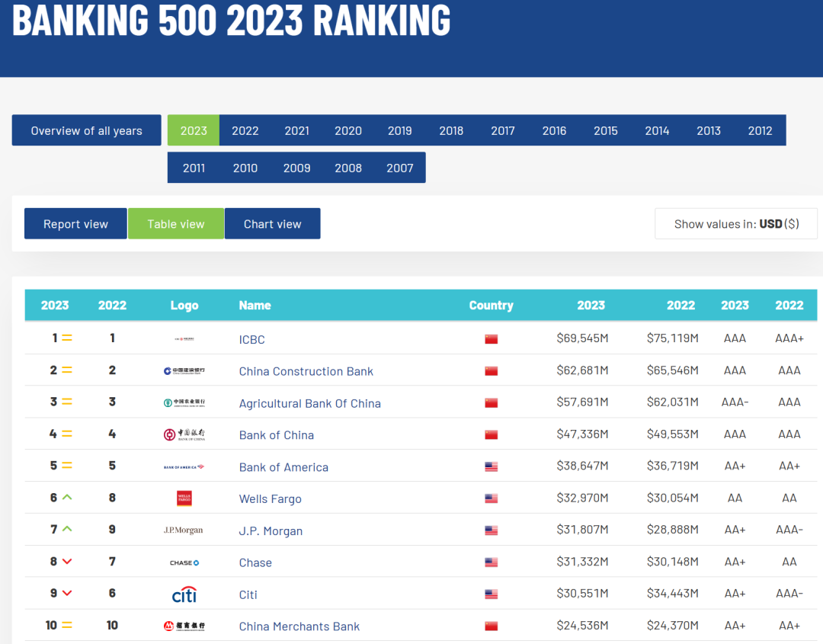Click the Wells Fargo red logo
This screenshot has height=644, width=823.
click(x=184, y=498)
